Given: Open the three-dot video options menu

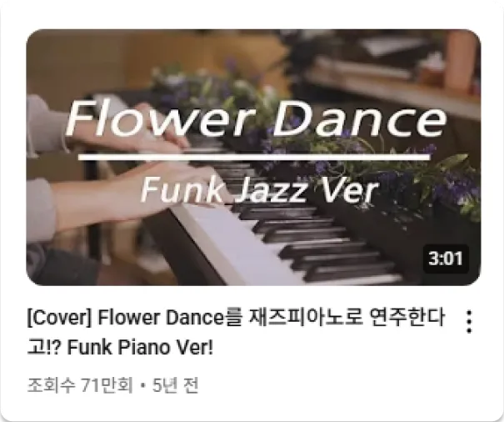Looking at the screenshot, I should point(469,321).
